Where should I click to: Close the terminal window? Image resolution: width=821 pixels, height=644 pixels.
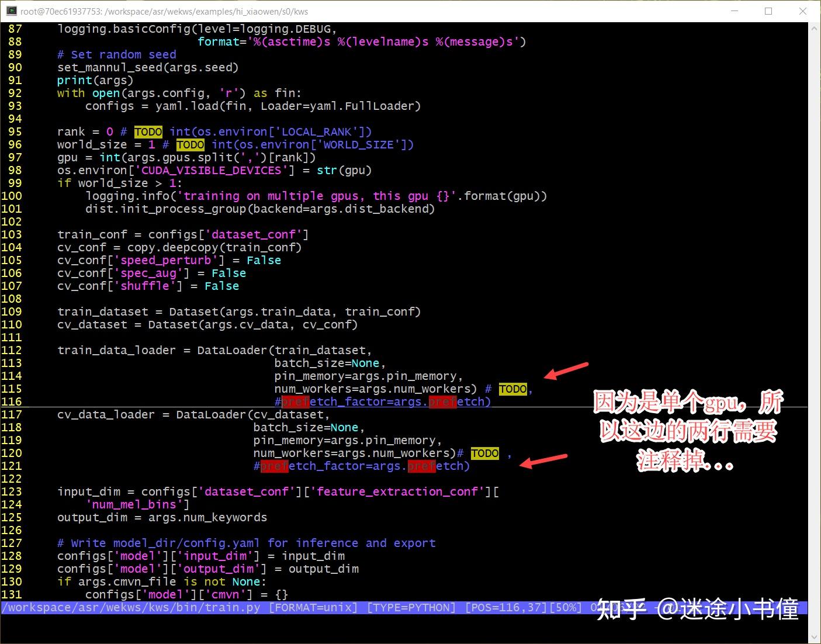pyautogui.click(x=803, y=11)
